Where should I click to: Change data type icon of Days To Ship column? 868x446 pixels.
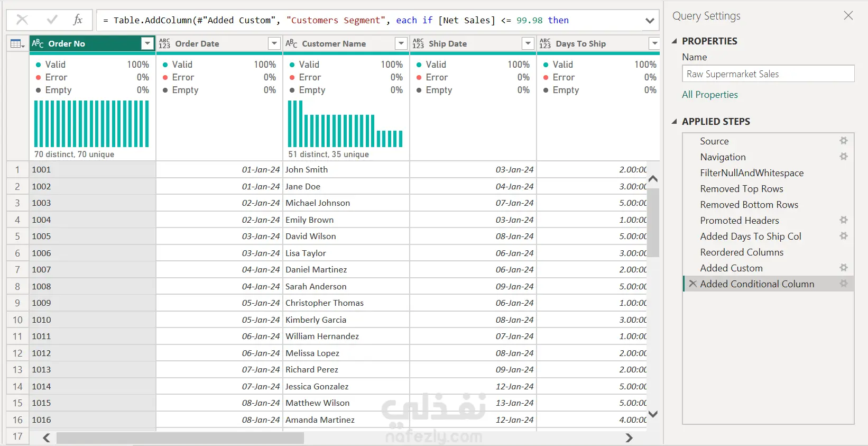pos(545,43)
